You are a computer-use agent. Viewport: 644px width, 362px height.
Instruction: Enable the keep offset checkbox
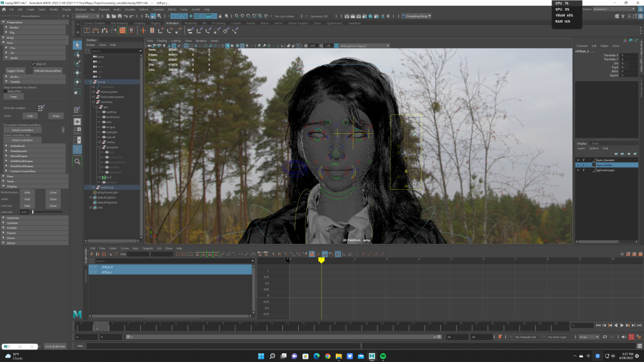pos(5,91)
